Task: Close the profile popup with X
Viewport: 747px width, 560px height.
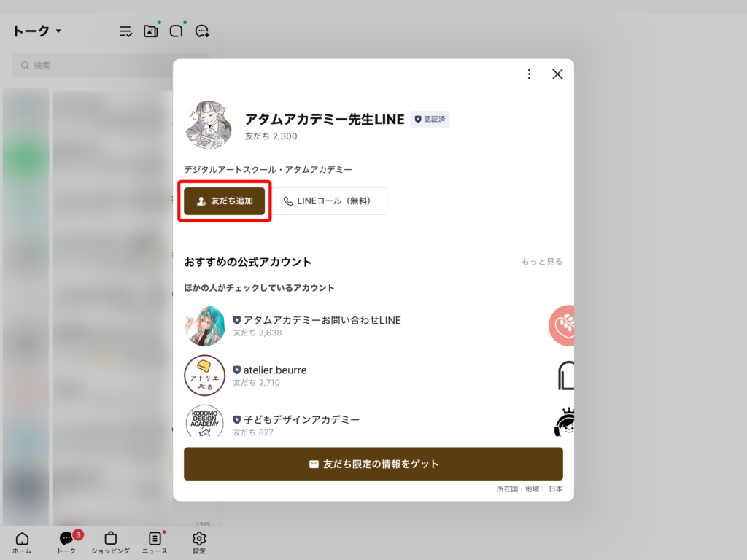Action: [x=557, y=74]
